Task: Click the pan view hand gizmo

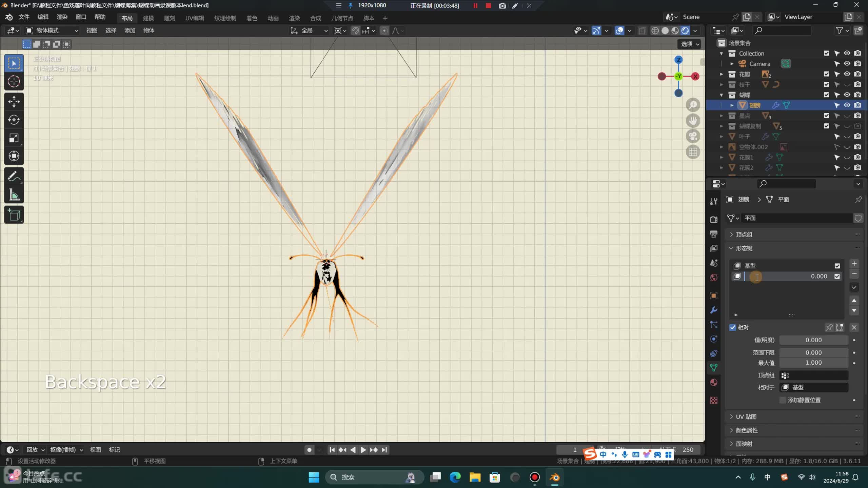Action: (x=693, y=121)
